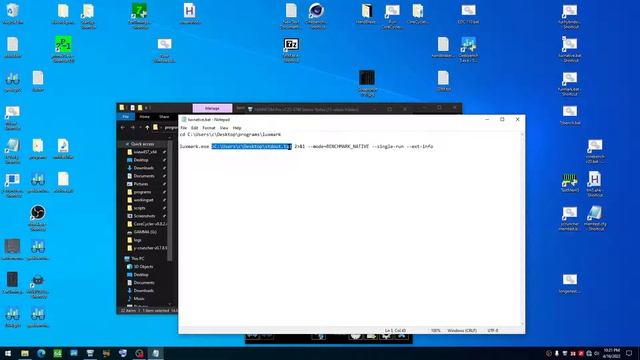Select Music under This PC
This screenshot has width=640, height=360.
139,299
